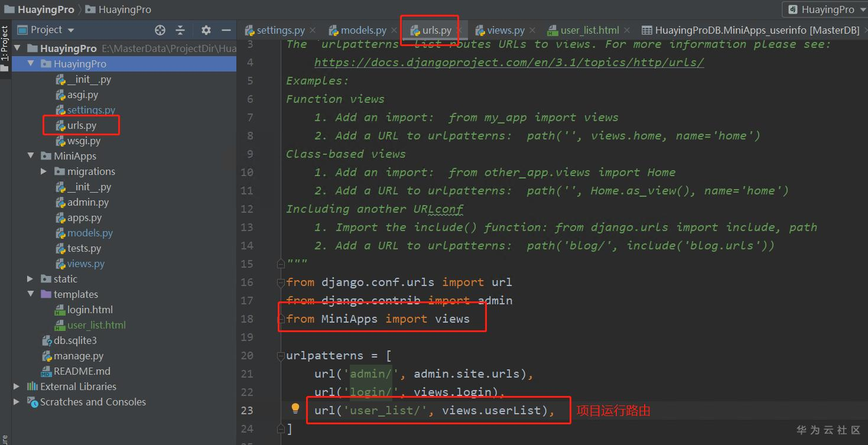This screenshot has height=445, width=868.
Task: Switch to user_list.html editor tab
Action: 590,30
